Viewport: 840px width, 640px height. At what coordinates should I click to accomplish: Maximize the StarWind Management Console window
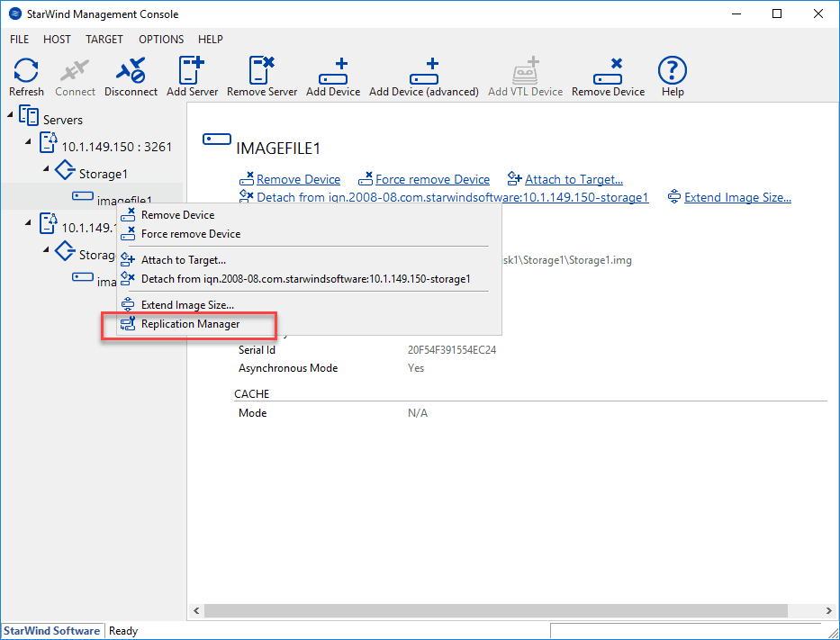pos(777,14)
